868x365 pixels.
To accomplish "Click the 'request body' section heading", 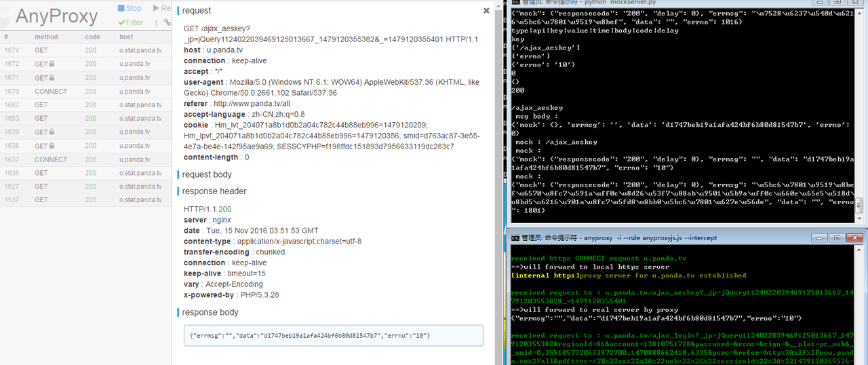I will 207,175.
